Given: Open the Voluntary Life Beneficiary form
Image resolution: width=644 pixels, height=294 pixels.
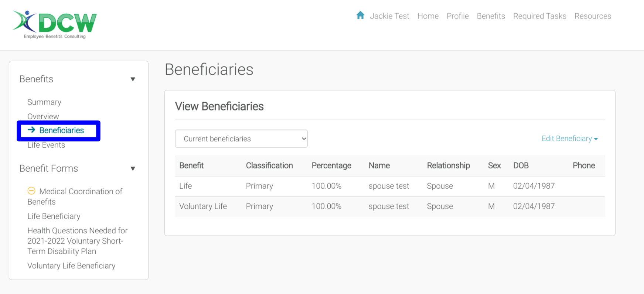Looking at the screenshot, I should [x=71, y=266].
